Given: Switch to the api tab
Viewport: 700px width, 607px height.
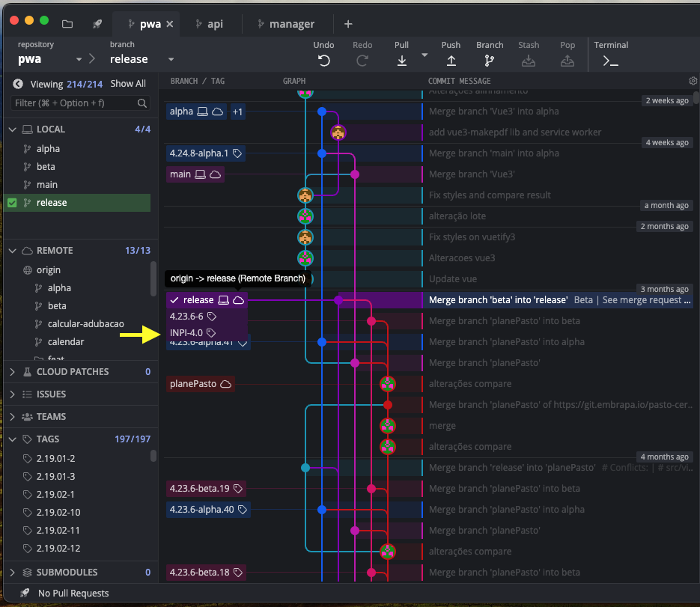Looking at the screenshot, I should click(x=210, y=24).
